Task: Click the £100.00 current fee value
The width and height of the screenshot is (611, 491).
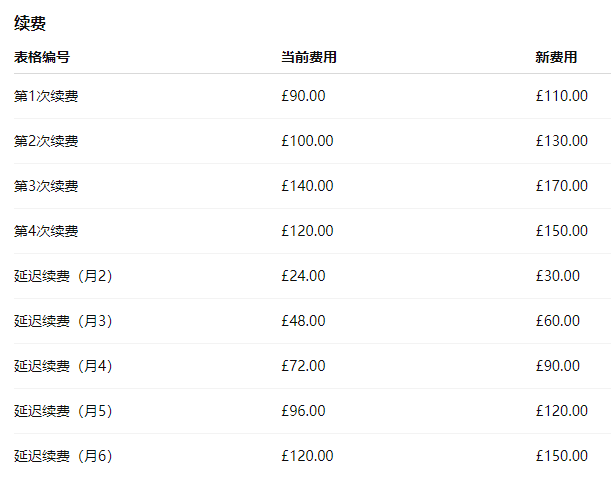Action: [307, 141]
